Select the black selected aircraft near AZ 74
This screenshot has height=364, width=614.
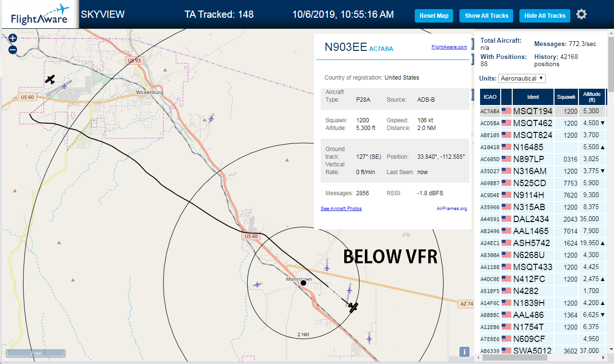click(x=353, y=306)
